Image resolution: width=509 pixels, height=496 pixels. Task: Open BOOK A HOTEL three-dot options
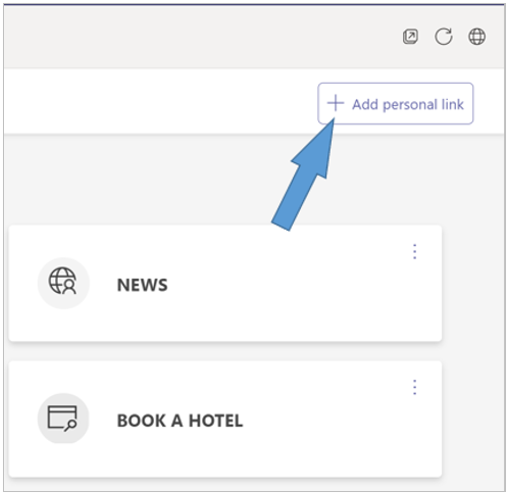pos(415,387)
